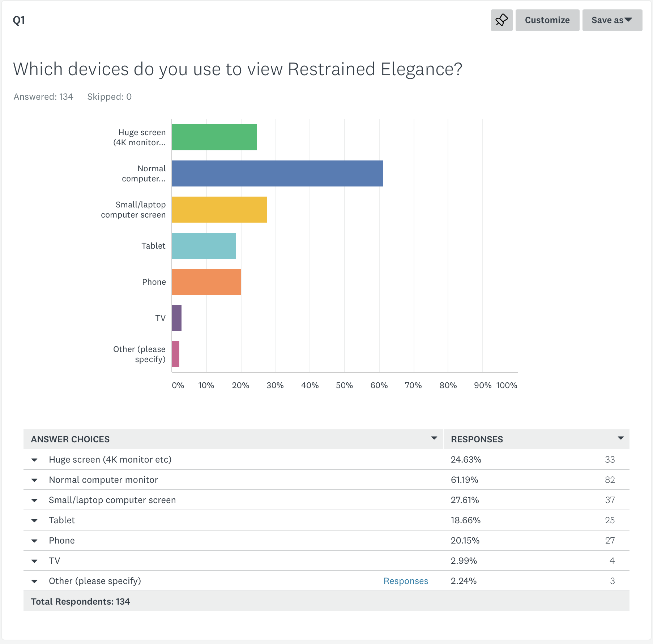Select the yellow Small/laptop bar
This screenshot has height=644, width=653.
pyautogui.click(x=219, y=210)
